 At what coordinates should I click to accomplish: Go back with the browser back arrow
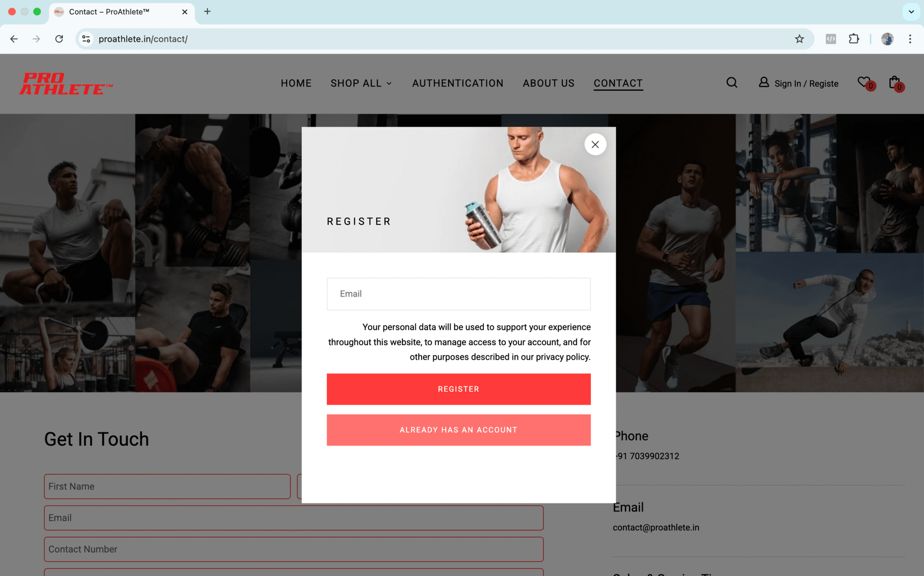(14, 39)
